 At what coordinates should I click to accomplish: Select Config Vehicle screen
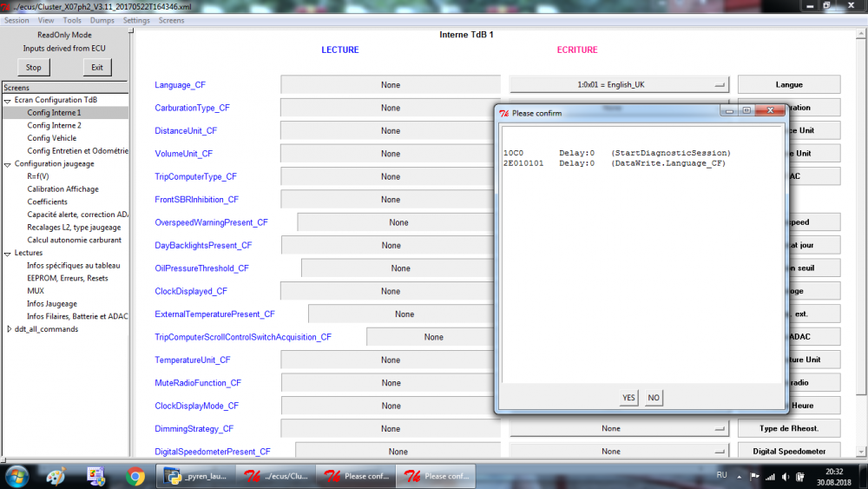click(52, 138)
